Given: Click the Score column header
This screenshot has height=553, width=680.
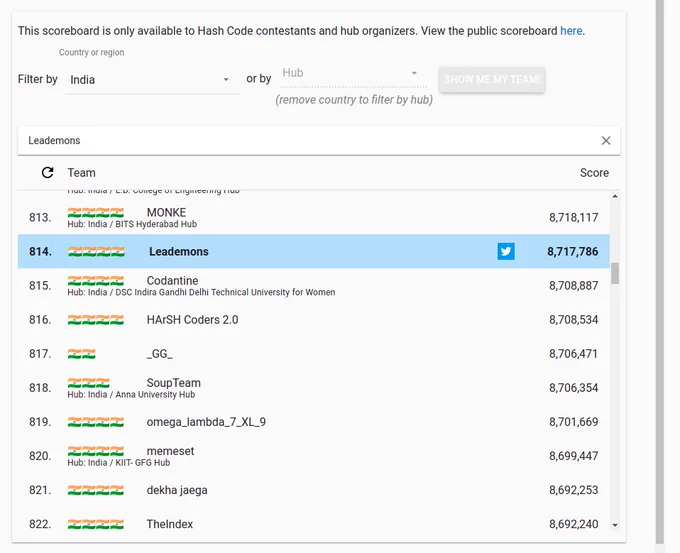Looking at the screenshot, I should coord(594,173).
